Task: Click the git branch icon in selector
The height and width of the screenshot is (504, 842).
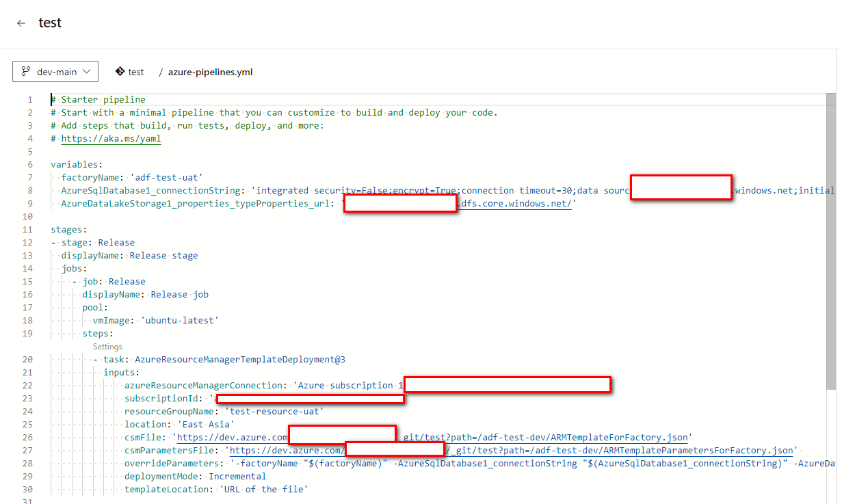Action: coord(26,71)
